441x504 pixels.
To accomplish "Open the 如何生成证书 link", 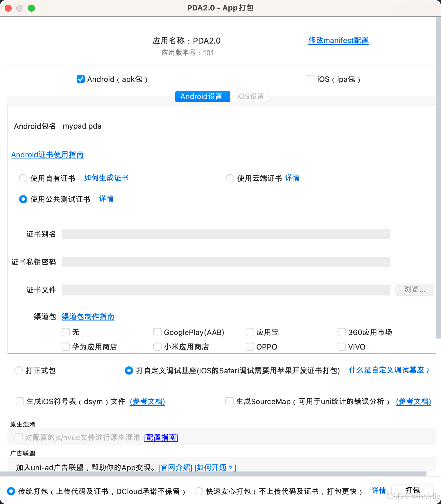I will [x=106, y=178].
